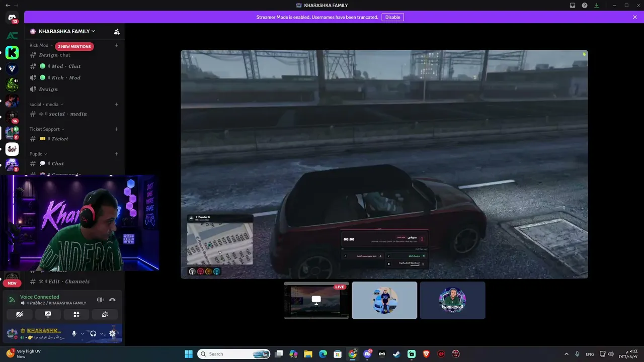Create channel in Kick Mod category
Image resolution: width=644 pixels, height=362 pixels.
[116, 45]
